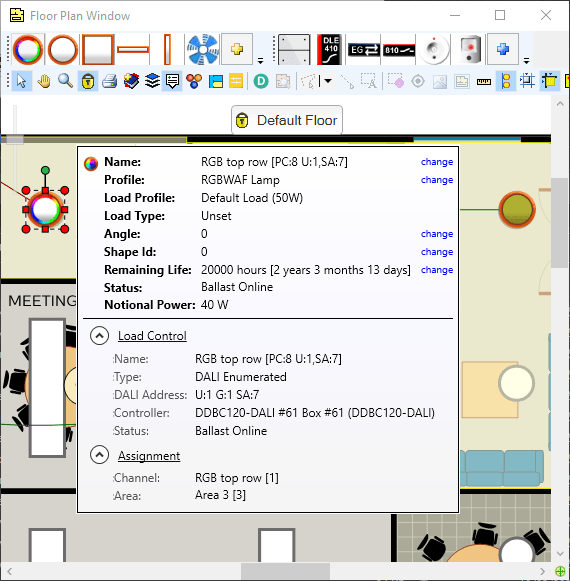The image size is (570, 581).
Task: Click change link for Profile
Action: (437, 180)
